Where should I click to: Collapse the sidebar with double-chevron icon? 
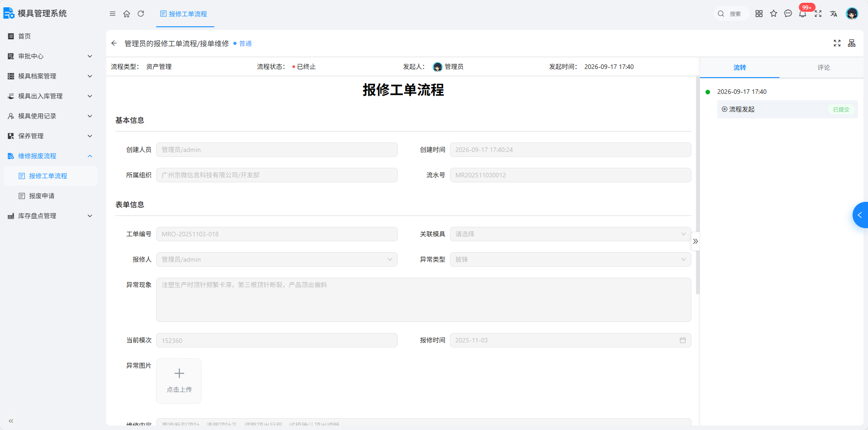click(x=11, y=421)
